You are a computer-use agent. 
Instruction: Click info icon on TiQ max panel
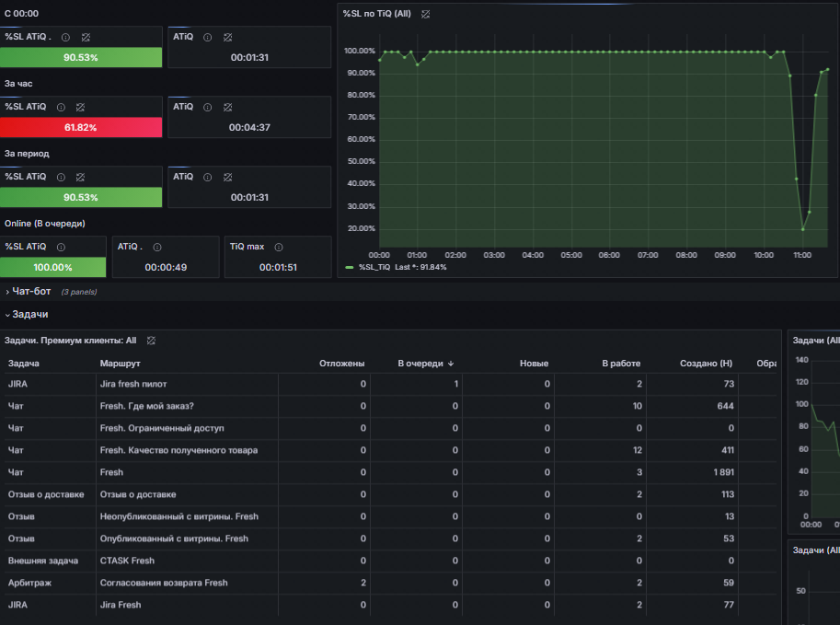click(x=279, y=247)
